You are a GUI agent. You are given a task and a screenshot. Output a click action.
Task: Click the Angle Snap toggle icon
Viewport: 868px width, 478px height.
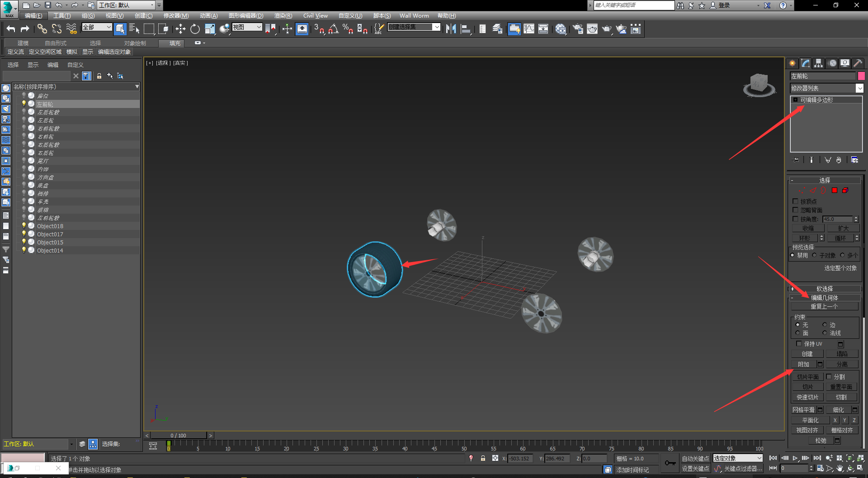(x=333, y=29)
